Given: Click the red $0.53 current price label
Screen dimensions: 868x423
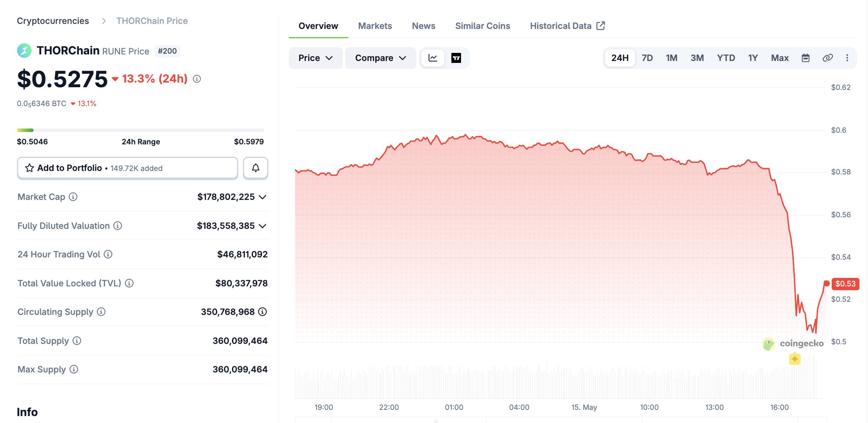Looking at the screenshot, I should click(845, 284).
